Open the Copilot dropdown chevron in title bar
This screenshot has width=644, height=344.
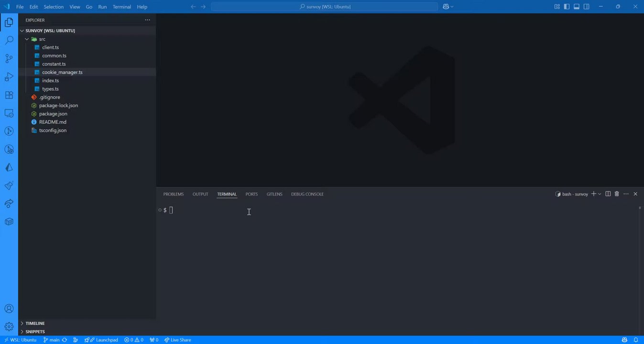pyautogui.click(x=452, y=7)
